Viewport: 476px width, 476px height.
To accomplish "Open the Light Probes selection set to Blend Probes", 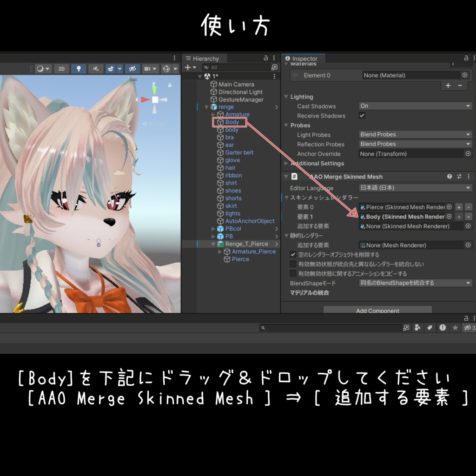I will click(x=415, y=134).
